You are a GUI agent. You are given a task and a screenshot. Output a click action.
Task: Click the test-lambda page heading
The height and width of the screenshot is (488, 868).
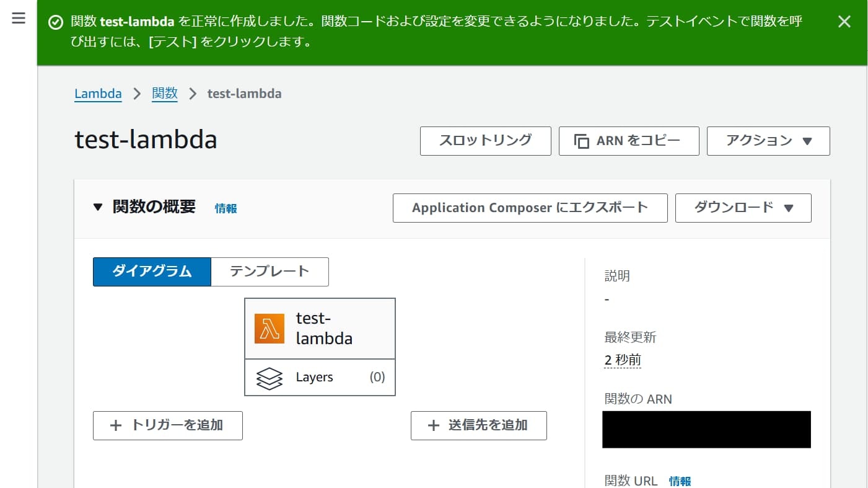pyautogui.click(x=146, y=140)
